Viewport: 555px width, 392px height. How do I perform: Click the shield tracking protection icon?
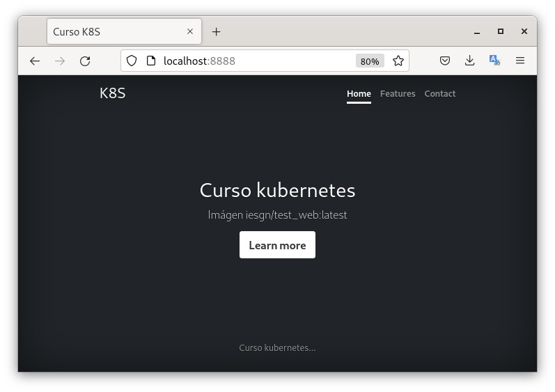click(132, 61)
